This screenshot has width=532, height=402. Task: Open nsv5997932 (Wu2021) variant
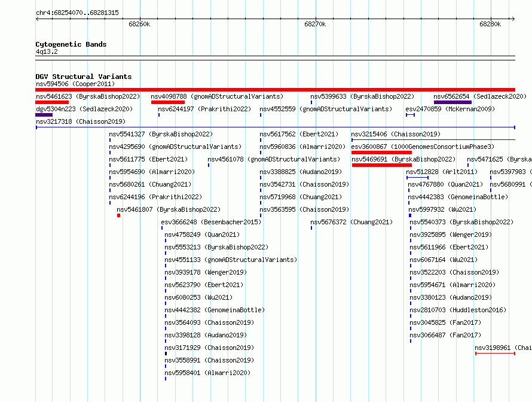pos(442,209)
